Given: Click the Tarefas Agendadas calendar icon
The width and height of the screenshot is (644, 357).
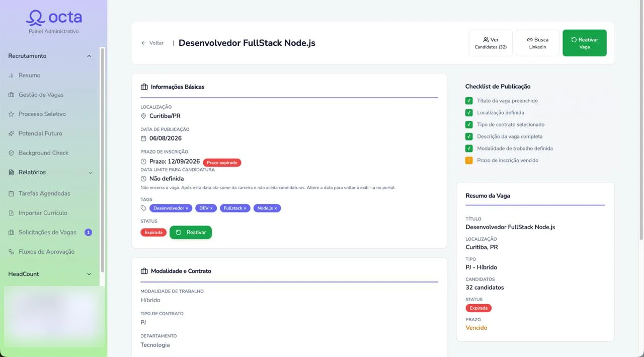Looking at the screenshot, I should tap(11, 193).
